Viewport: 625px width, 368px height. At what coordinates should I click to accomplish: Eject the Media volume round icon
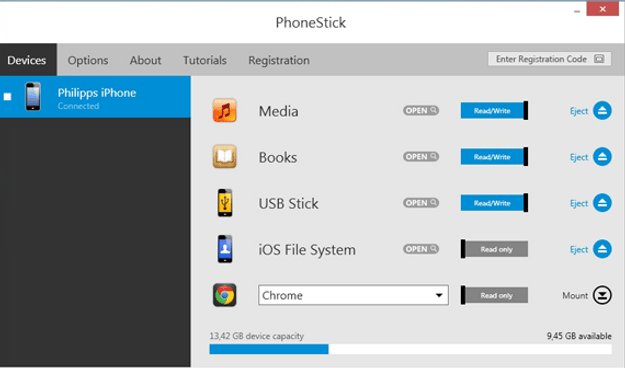(x=602, y=110)
